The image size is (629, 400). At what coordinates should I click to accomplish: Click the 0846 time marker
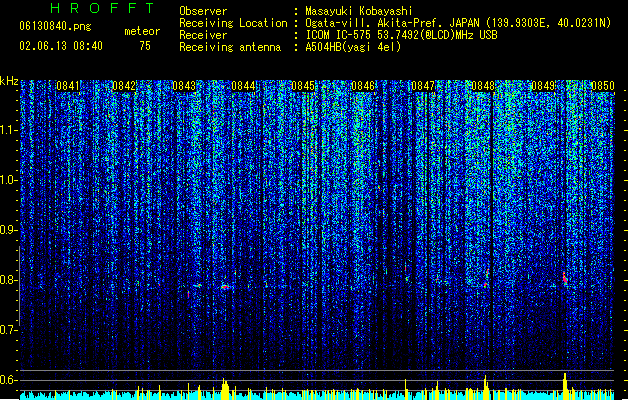(363, 86)
